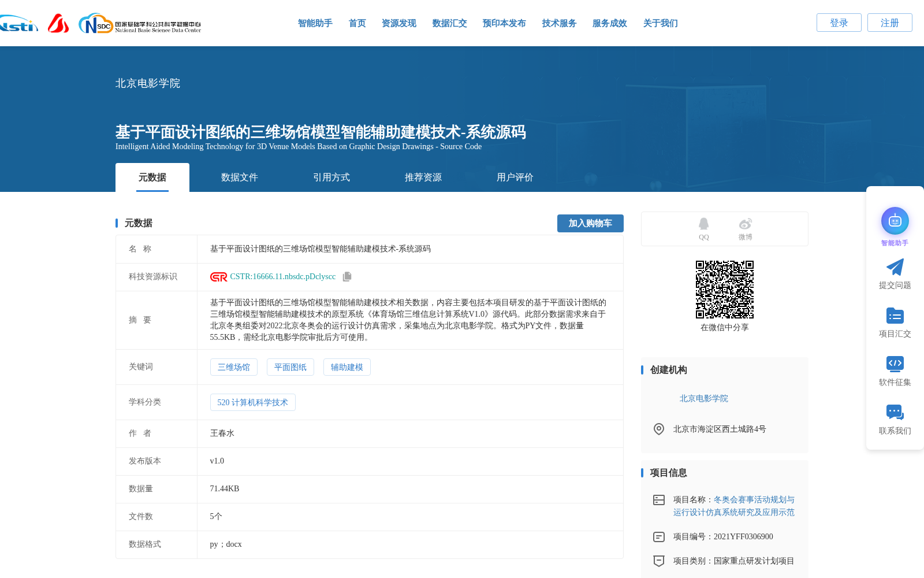The image size is (924, 578).
Task: Click the project category shield icon
Action: 659,561
